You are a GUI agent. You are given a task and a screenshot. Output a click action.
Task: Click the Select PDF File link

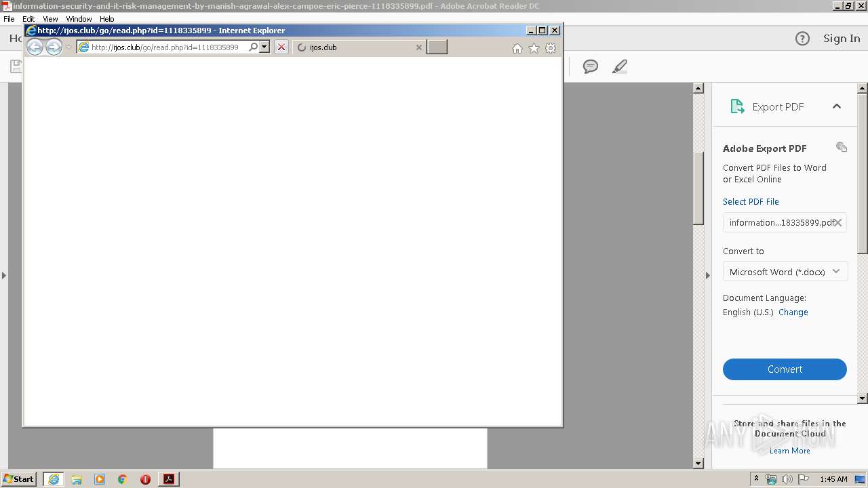(x=751, y=201)
